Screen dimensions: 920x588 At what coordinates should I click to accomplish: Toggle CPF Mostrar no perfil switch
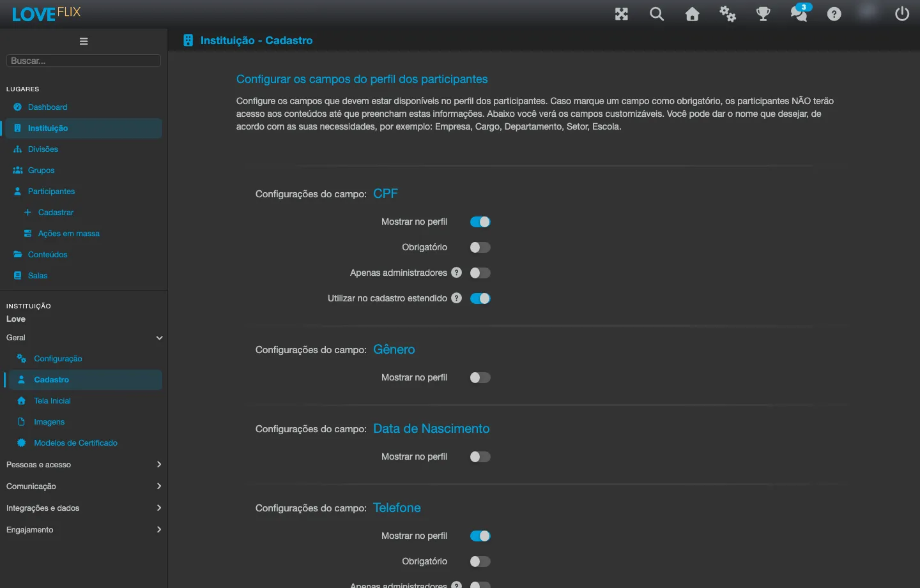(x=480, y=222)
